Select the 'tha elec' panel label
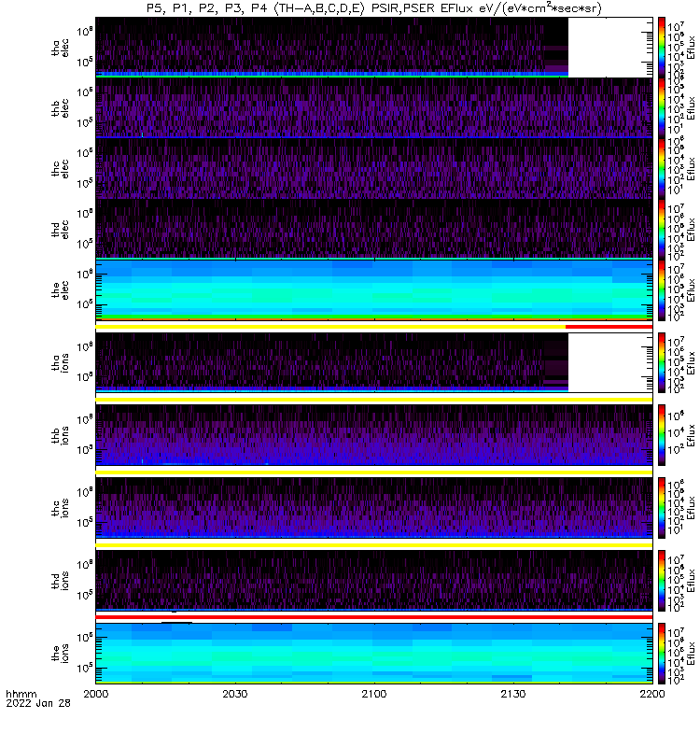Image resolution: width=700 pixels, height=747 pixels. click(x=60, y=48)
